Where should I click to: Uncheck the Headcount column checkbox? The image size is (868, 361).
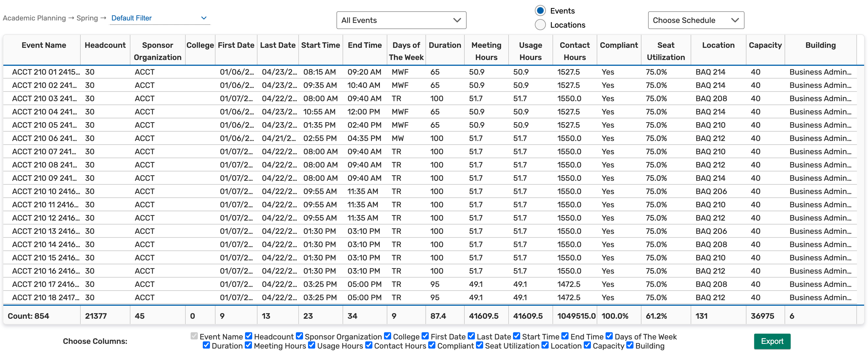point(249,336)
